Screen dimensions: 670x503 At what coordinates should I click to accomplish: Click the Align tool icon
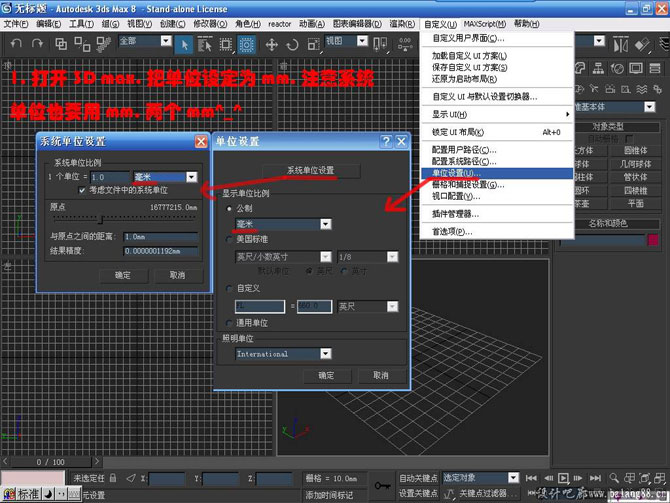pyautogui.click(x=642, y=44)
